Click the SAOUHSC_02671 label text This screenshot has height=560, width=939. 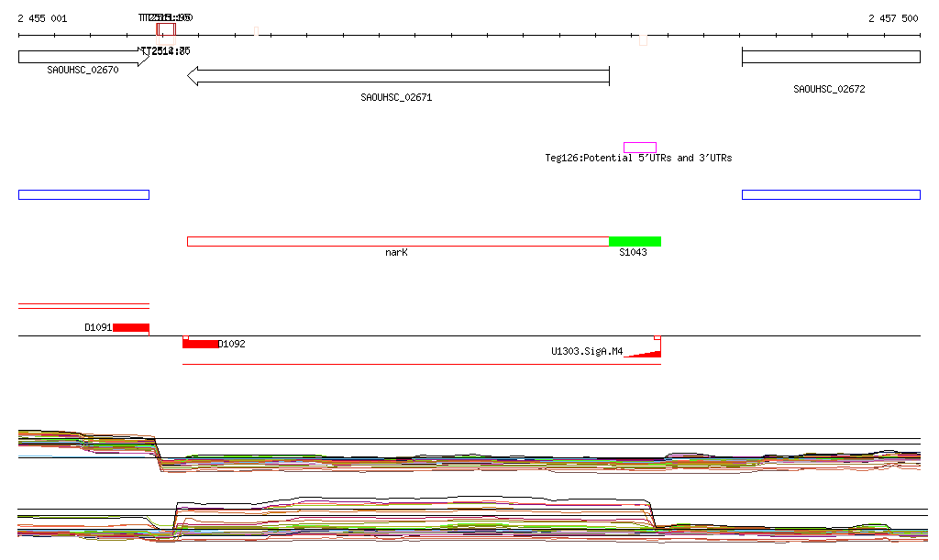click(396, 97)
